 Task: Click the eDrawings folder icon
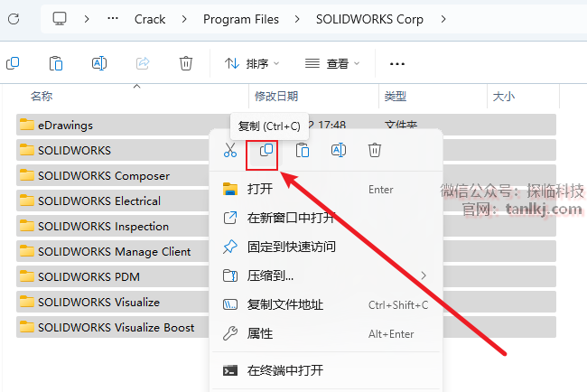pos(26,125)
